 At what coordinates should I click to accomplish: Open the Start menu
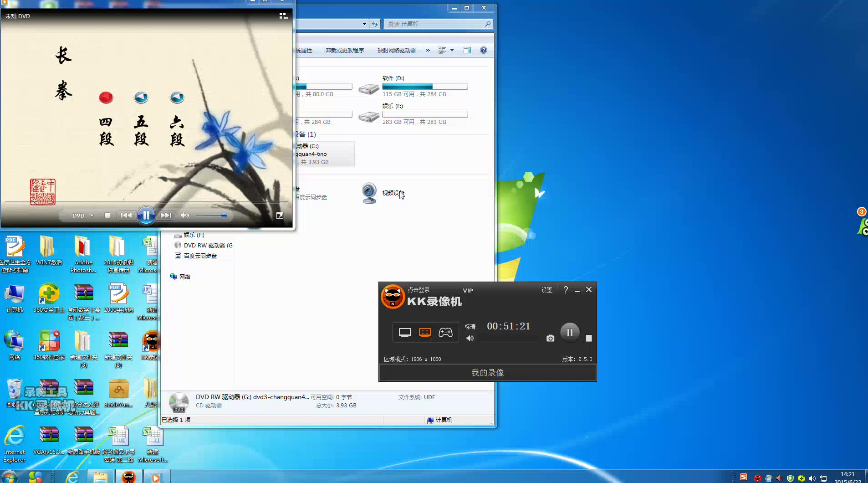tap(9, 477)
